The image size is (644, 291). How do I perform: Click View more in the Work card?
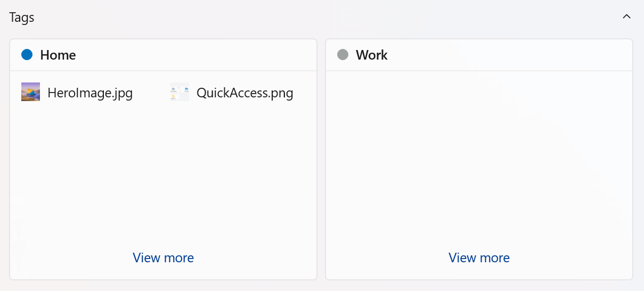click(479, 258)
